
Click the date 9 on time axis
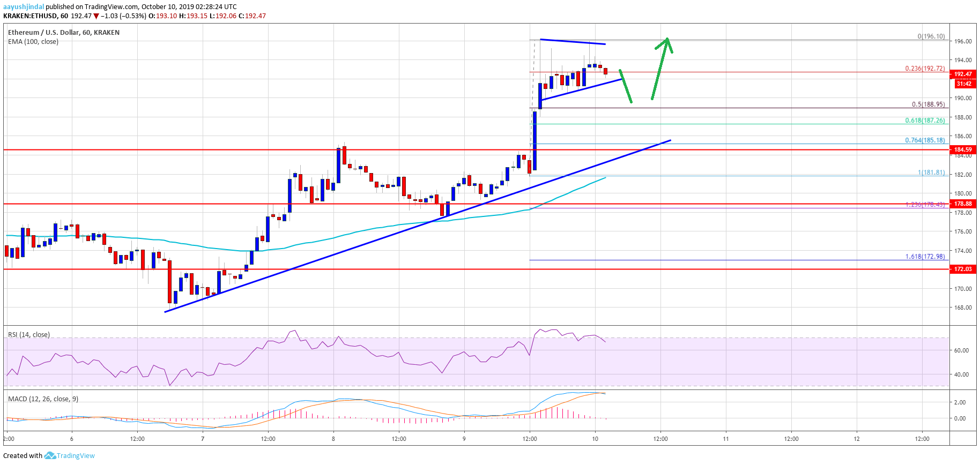[464, 439]
